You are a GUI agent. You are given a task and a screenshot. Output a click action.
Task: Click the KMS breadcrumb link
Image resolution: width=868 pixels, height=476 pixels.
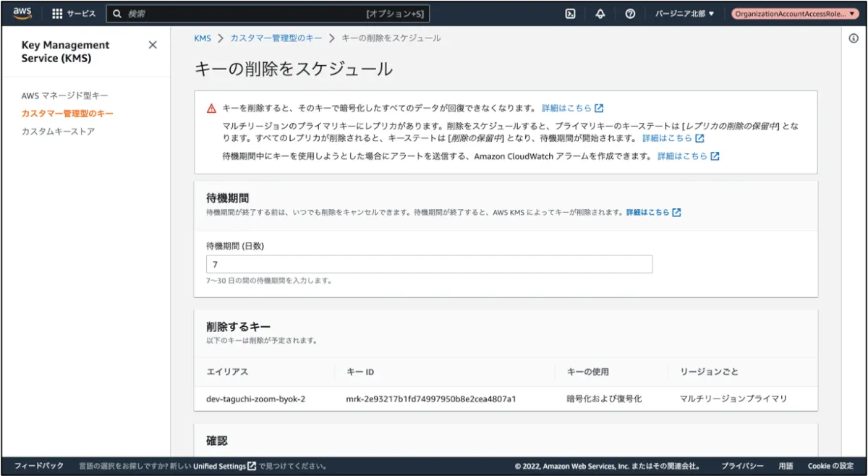(x=203, y=38)
